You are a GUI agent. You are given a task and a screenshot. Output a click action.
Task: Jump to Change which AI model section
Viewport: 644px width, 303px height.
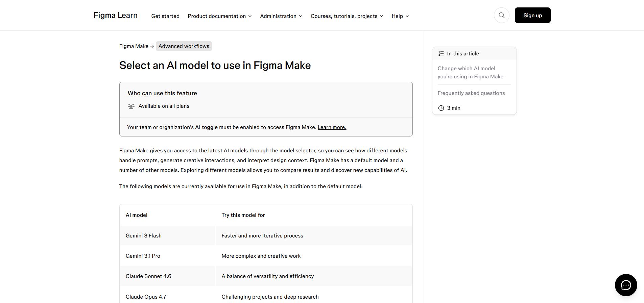tap(471, 73)
